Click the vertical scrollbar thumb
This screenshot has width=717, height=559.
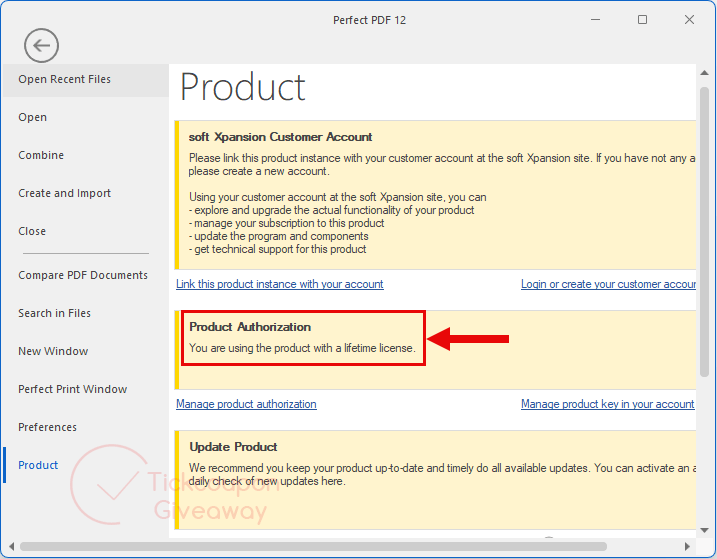tap(704, 232)
